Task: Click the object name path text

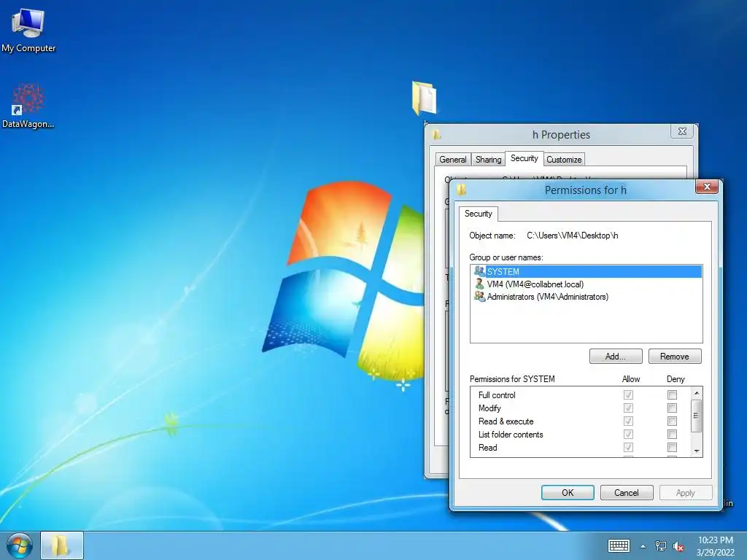Action: point(573,236)
